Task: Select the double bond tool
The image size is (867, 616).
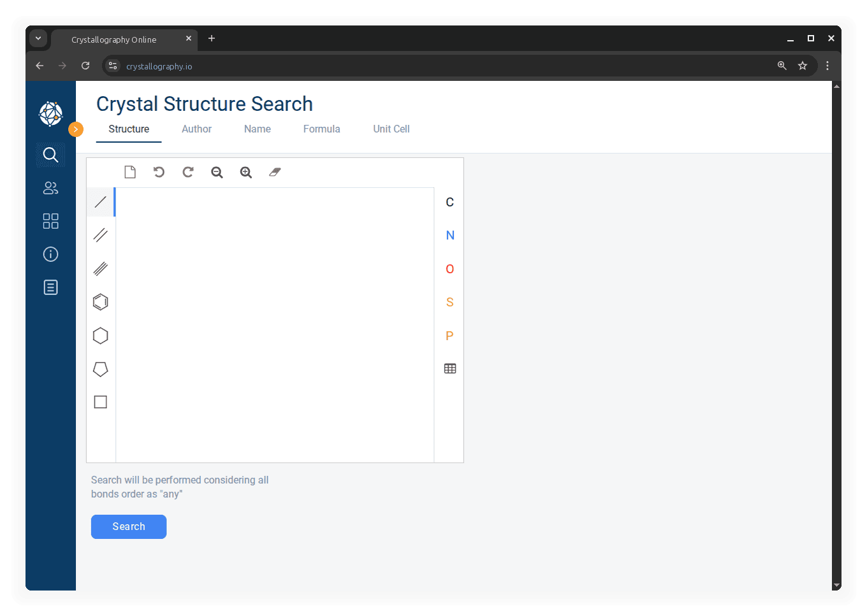Action: pos(101,235)
